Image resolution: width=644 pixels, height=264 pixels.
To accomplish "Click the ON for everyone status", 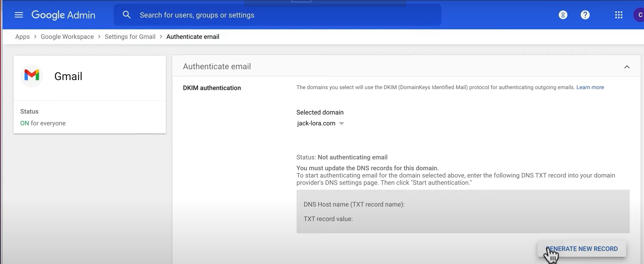I will coord(43,123).
